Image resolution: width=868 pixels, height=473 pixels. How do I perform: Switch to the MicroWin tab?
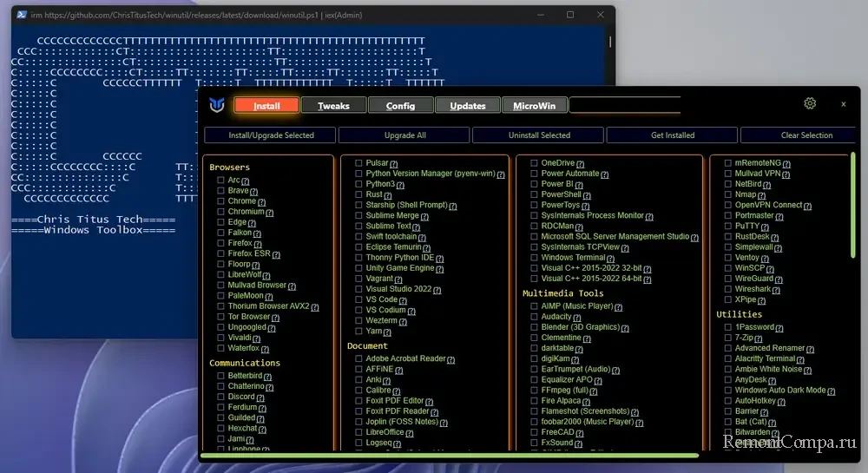534,105
